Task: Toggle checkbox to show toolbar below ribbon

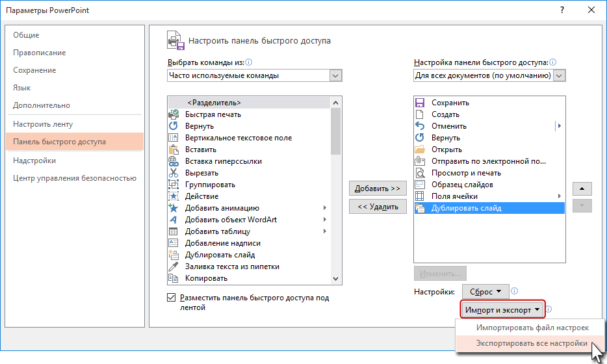Action: pyautogui.click(x=171, y=298)
